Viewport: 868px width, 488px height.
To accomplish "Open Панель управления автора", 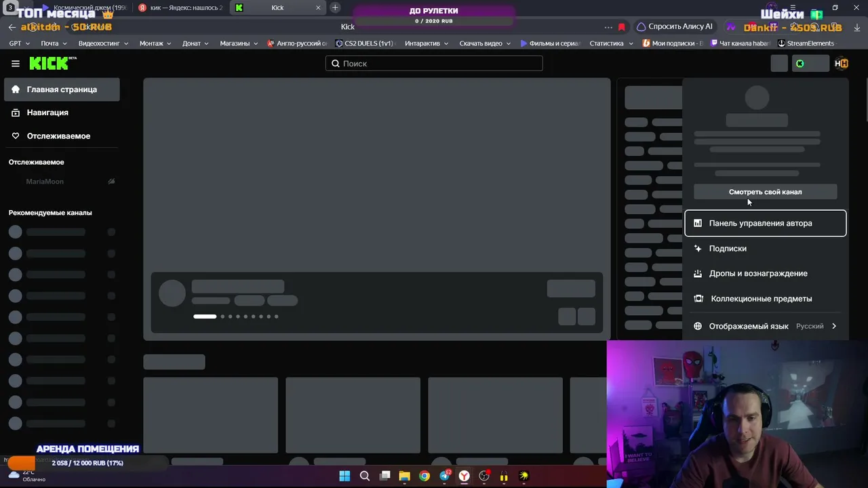I will tap(765, 223).
